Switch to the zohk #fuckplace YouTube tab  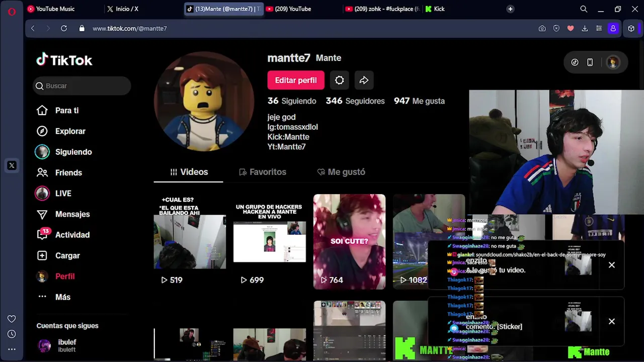tap(382, 9)
